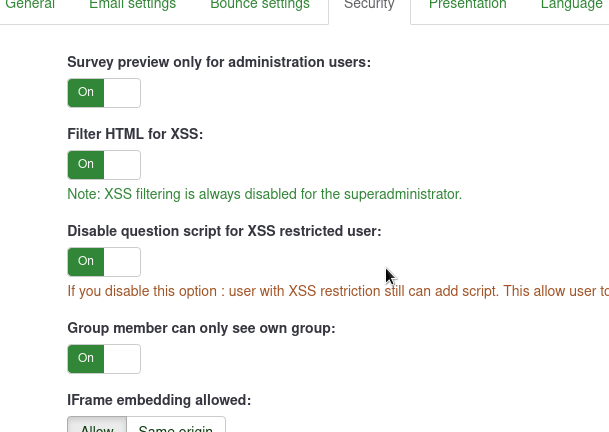Click Disable question script for XSS restricted user label
The width and height of the screenshot is (609, 432).
coord(224,231)
